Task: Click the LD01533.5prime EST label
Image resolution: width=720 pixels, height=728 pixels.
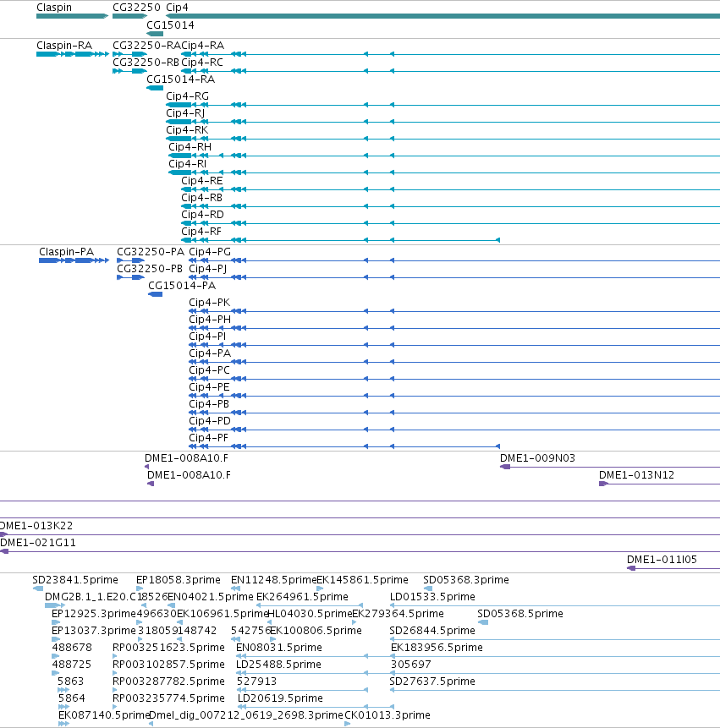Action: pos(432,597)
